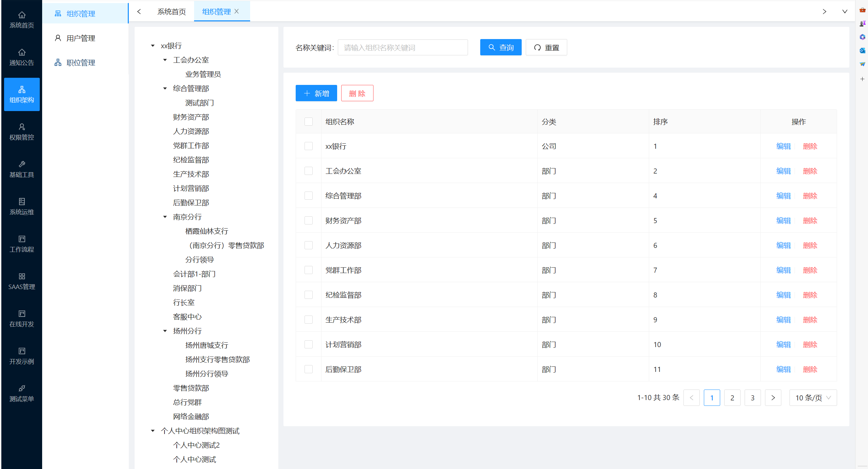868x469 pixels.
Task: Collapse the 扬州分行 tree node
Action: click(165, 331)
